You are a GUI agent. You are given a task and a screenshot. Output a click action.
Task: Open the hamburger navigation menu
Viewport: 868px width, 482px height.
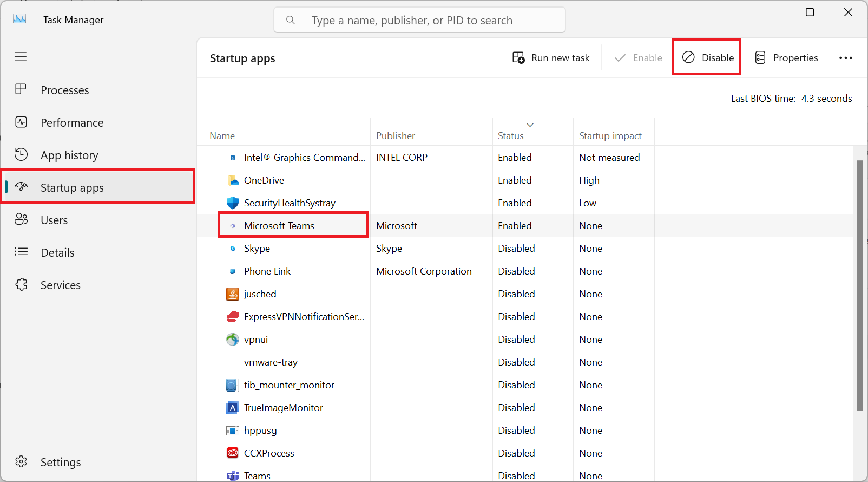(21, 56)
